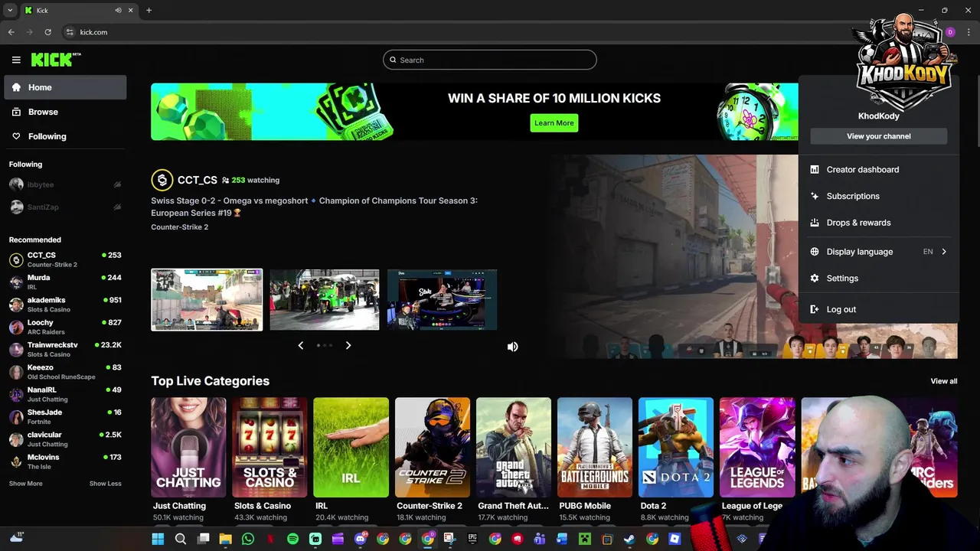Toggle featured stream volume mute

click(513, 347)
